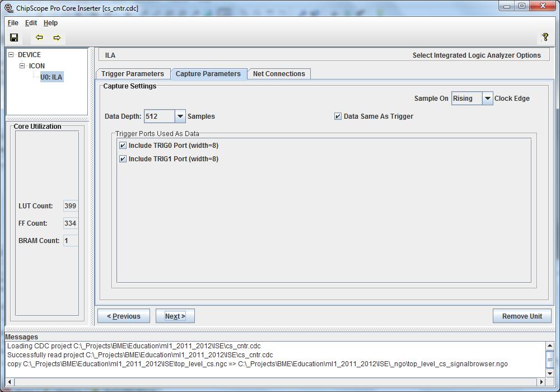Screen dimensions: 560x392
Task: Click the Messages vertical scrollbar down arrow
Action: point(550,374)
